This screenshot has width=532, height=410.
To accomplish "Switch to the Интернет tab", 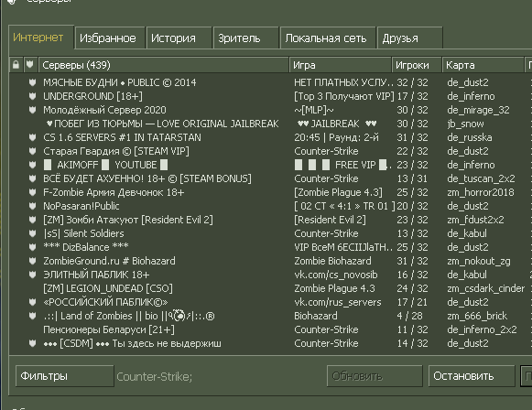I will (x=41, y=38).
